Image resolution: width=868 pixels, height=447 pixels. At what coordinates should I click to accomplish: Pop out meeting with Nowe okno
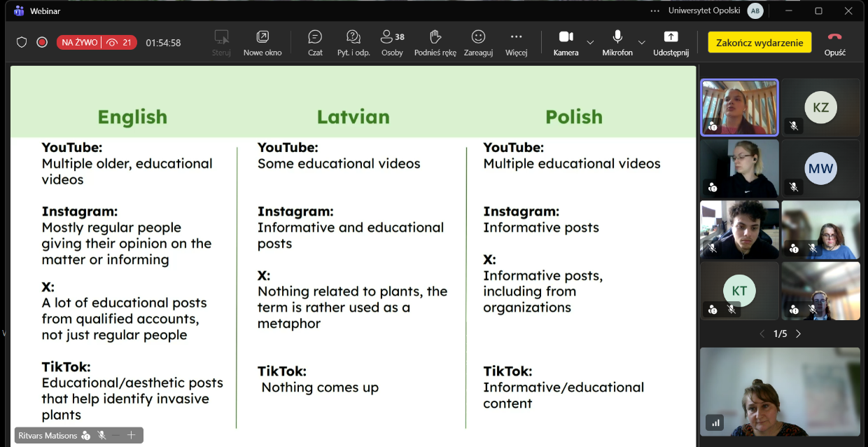(262, 43)
